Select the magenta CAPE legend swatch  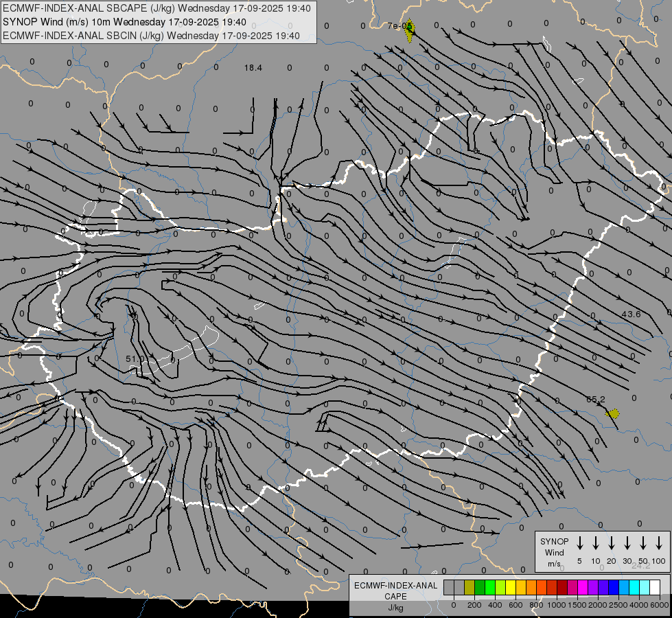coord(583,587)
